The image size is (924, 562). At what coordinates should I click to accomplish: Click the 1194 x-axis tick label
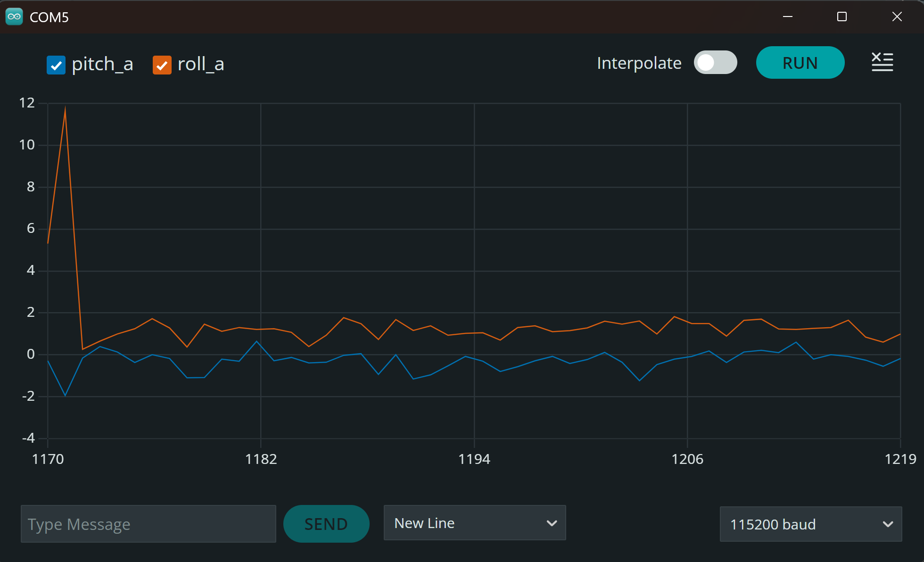point(474,459)
